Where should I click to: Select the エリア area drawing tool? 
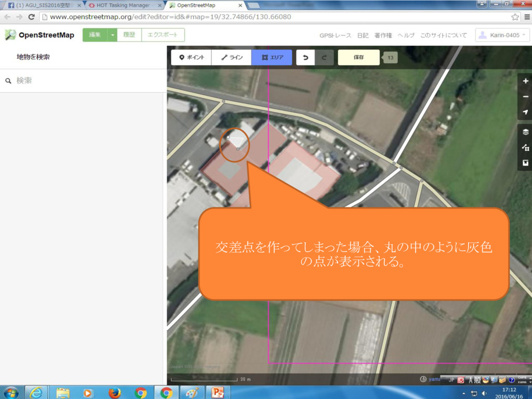coord(272,57)
